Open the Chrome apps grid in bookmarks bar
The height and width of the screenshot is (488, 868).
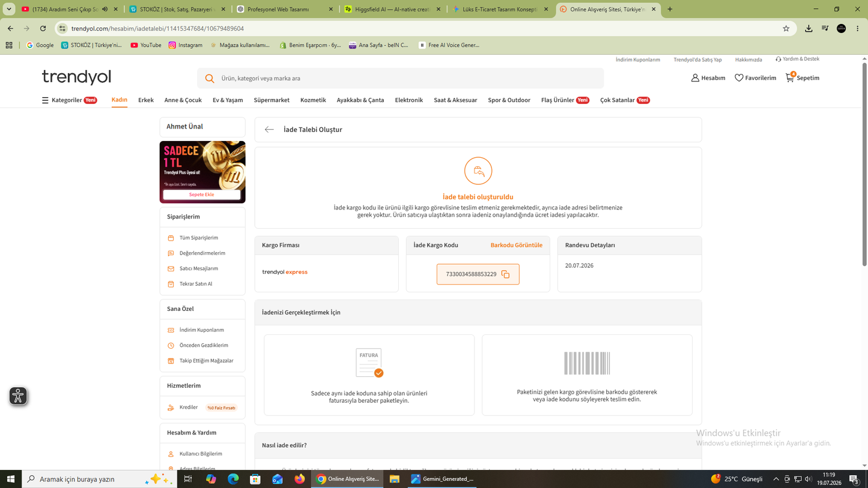(x=9, y=45)
